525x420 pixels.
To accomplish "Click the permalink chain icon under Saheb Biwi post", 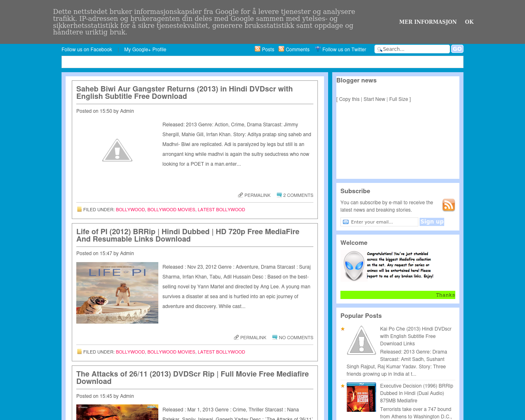I will (240, 195).
